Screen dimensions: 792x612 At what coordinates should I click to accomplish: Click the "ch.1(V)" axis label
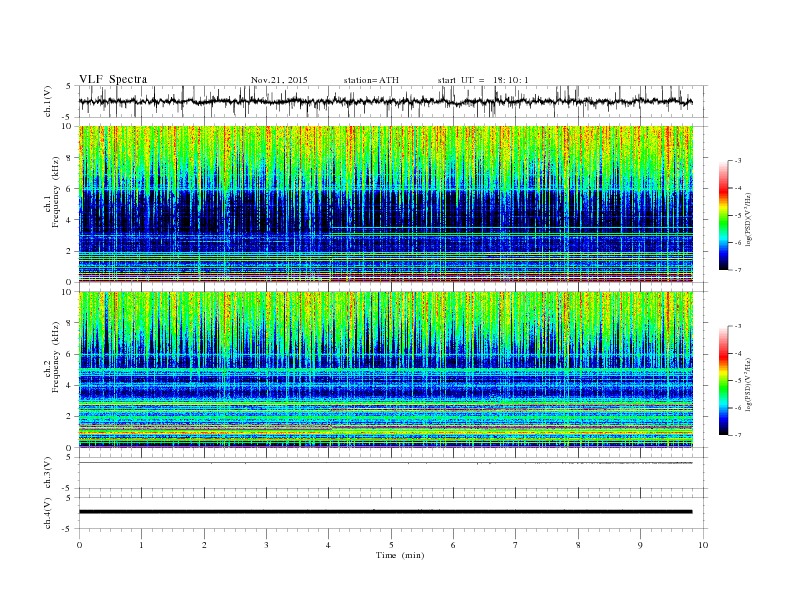[48, 101]
